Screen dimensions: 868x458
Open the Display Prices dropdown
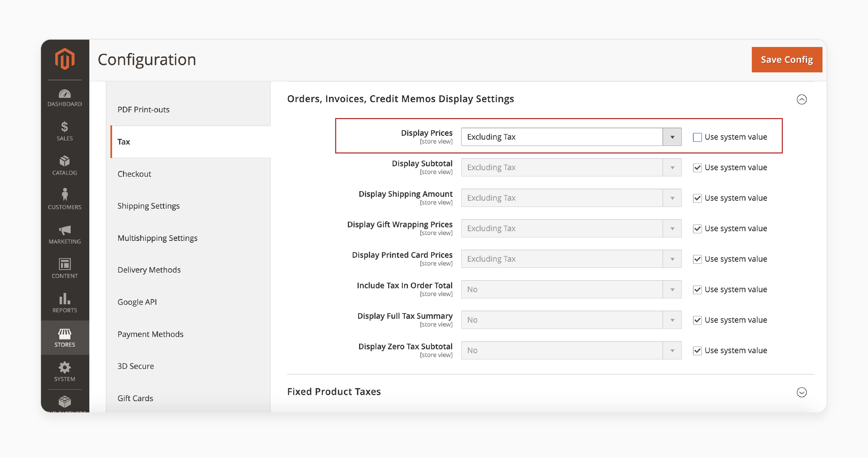(571, 137)
